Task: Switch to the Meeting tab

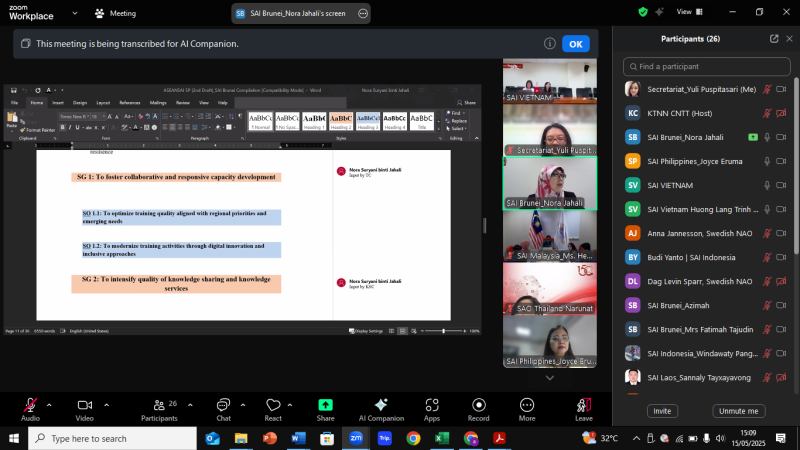Action: point(115,14)
